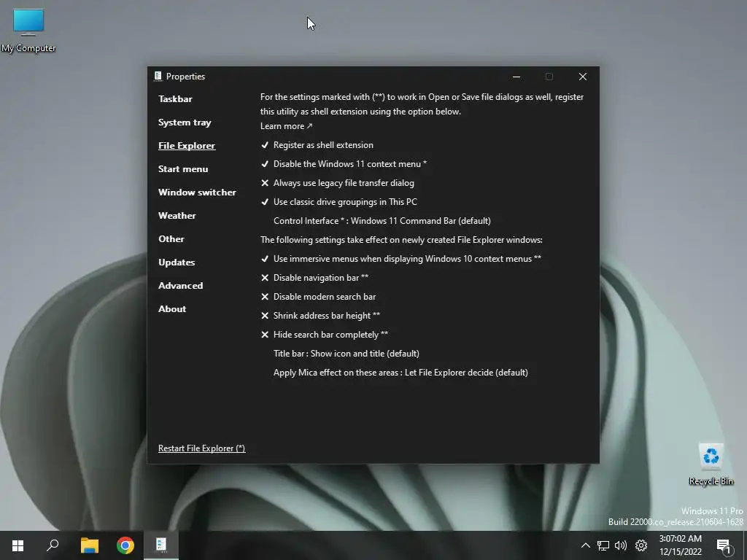This screenshot has height=560, width=747.
Task: Follow the Learn more link
Action: (286, 126)
